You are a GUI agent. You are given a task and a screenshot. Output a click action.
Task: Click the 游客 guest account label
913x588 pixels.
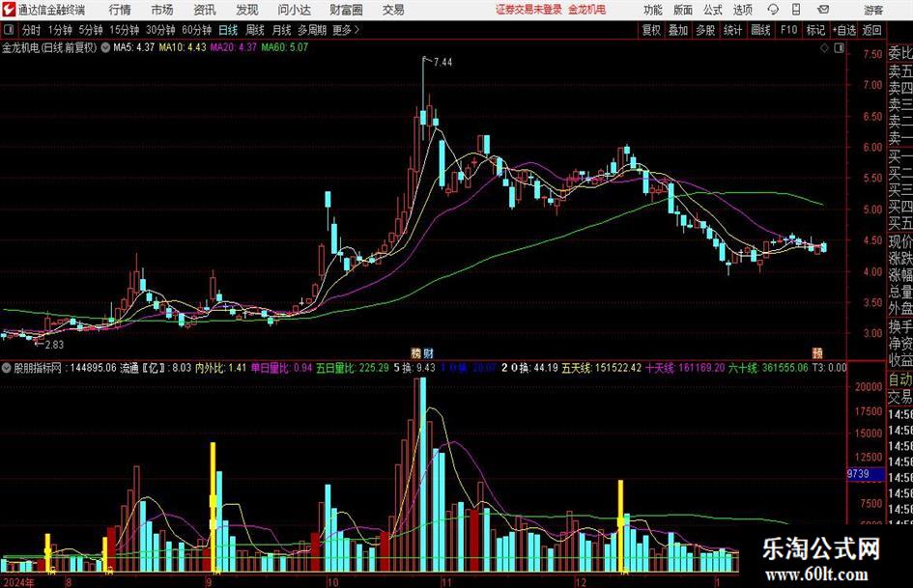872,10
